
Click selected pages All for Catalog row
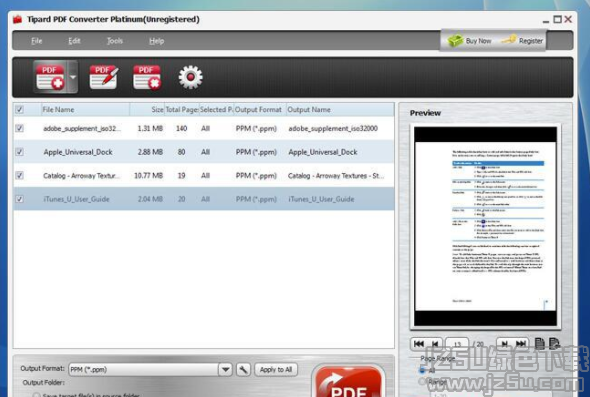[205, 176]
